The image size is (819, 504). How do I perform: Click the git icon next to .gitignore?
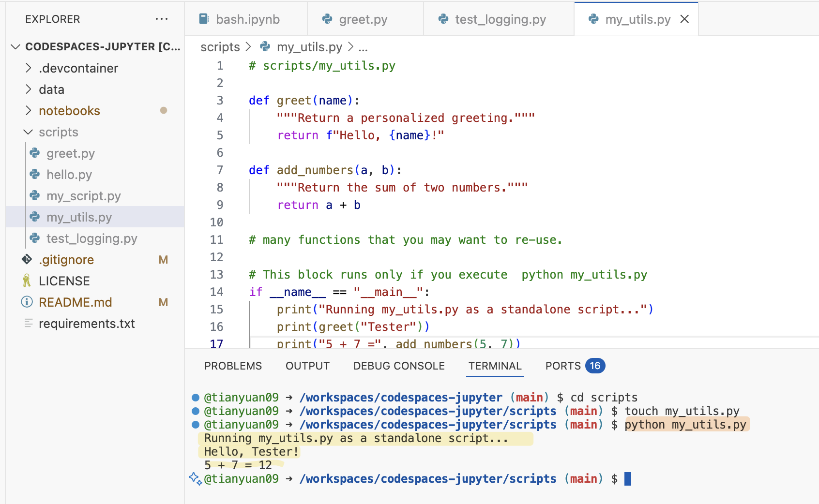pos(27,260)
